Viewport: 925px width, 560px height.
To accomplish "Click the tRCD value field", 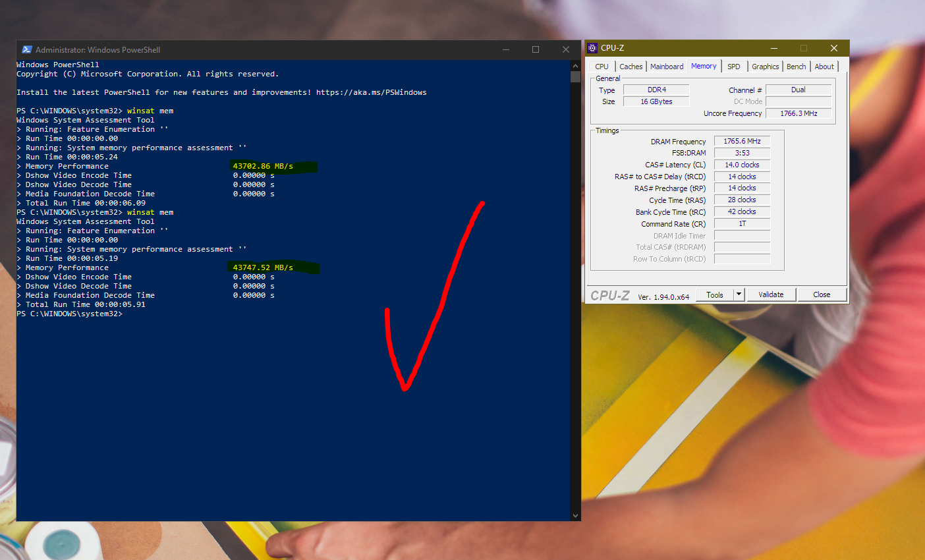I will coord(742,177).
